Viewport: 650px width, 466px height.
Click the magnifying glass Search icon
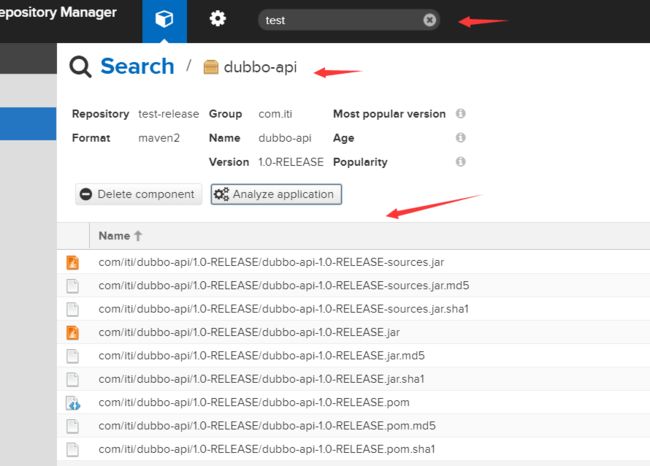click(x=80, y=67)
